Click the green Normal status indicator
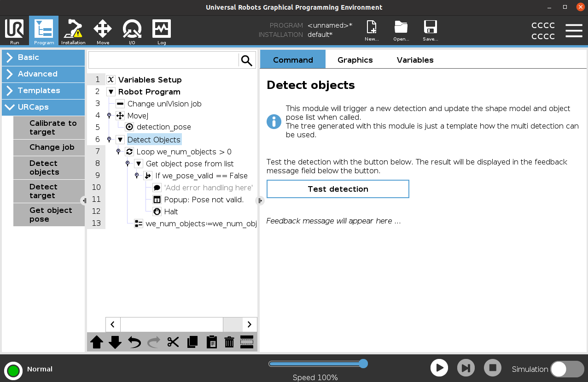Viewport: 588px width, 382px height. (13, 370)
